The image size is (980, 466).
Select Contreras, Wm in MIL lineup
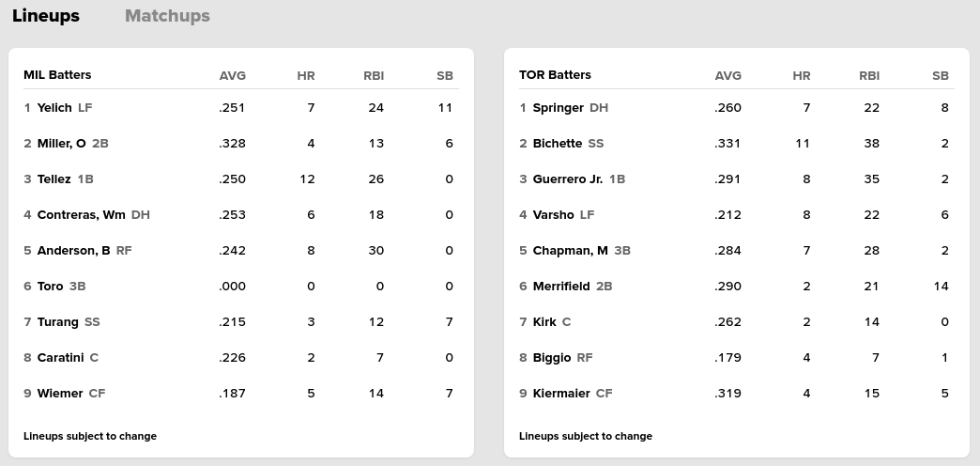point(81,215)
